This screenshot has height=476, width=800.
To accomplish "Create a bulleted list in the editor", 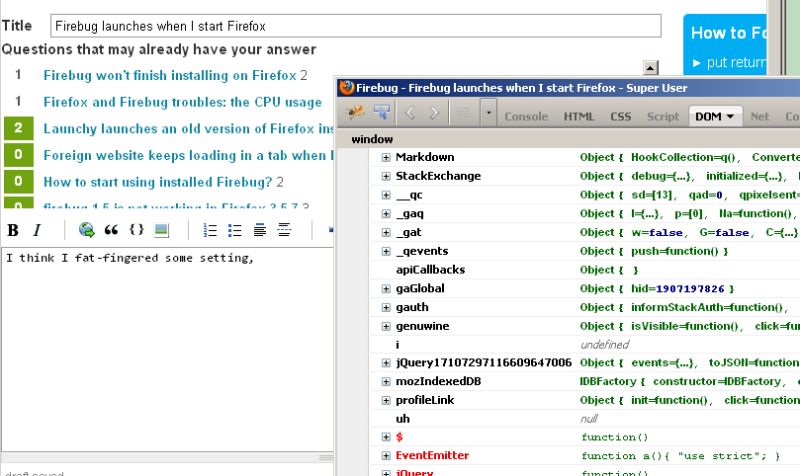I will tap(235, 231).
